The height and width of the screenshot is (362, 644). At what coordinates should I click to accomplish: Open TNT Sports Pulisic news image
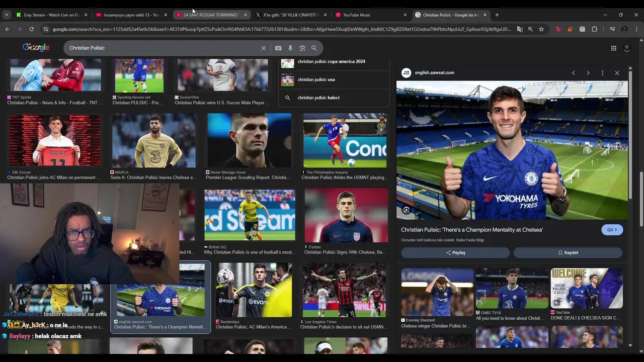point(55,76)
